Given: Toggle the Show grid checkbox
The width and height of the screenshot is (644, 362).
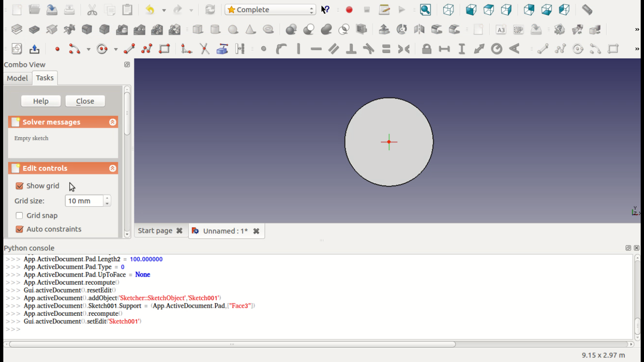Looking at the screenshot, I should click(19, 186).
